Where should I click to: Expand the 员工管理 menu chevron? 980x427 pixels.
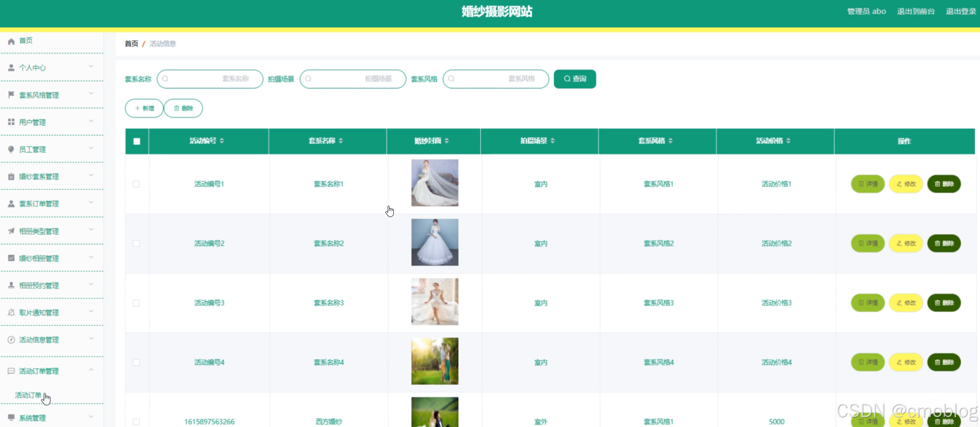tap(91, 148)
